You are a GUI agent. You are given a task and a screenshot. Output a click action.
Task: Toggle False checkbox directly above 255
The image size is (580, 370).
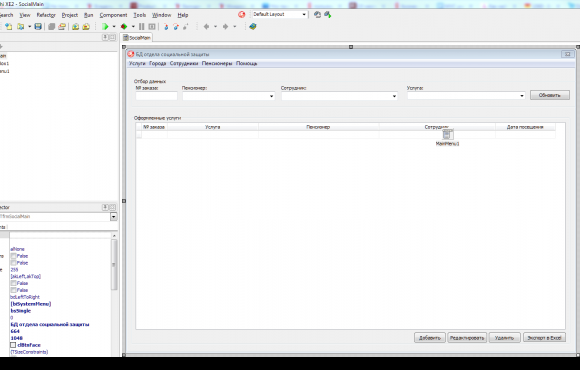(x=13, y=263)
